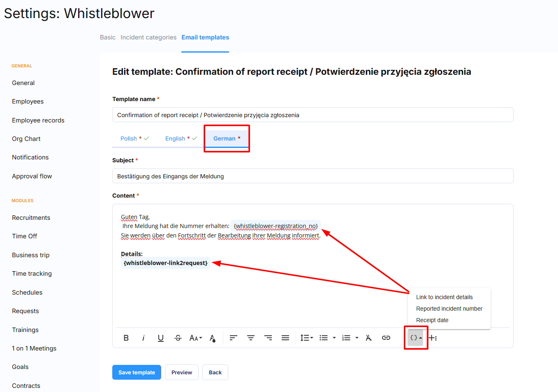The width and height of the screenshot is (558, 392).
Task: Click into the Subject input field
Action: pos(313,176)
